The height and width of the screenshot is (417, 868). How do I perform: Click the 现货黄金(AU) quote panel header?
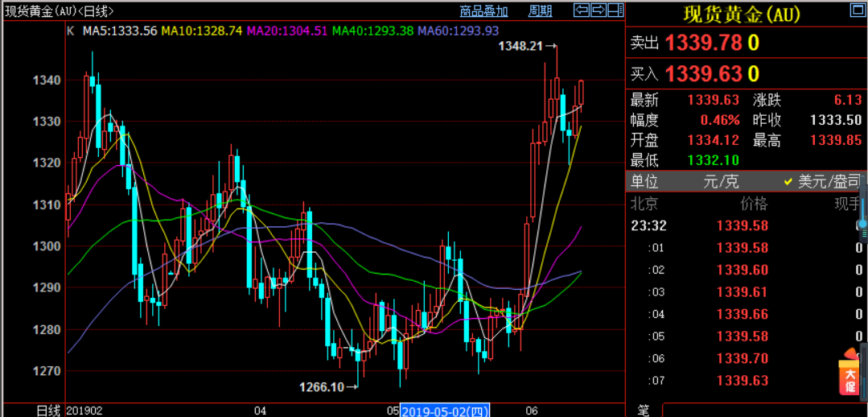(742, 14)
